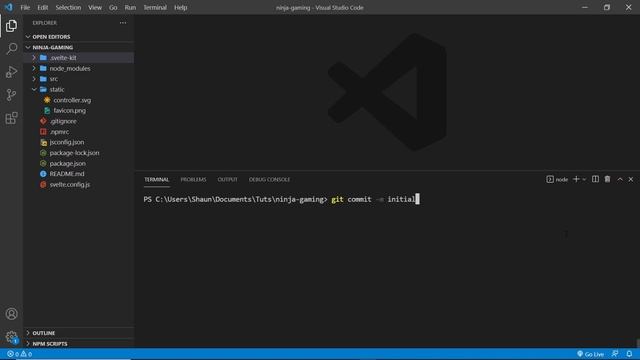Switch to the Terminal panel tab
Image resolution: width=640 pixels, height=360 pixels.
point(156,180)
